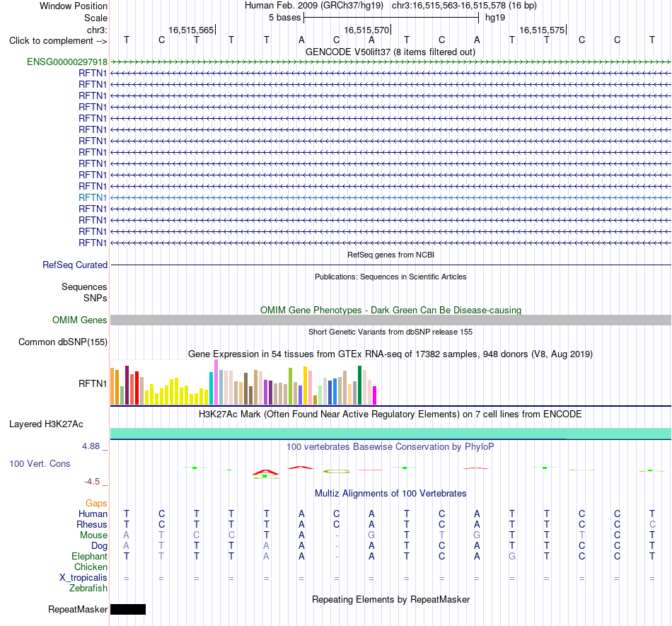Click the olive C PhyloP logo

(337, 471)
